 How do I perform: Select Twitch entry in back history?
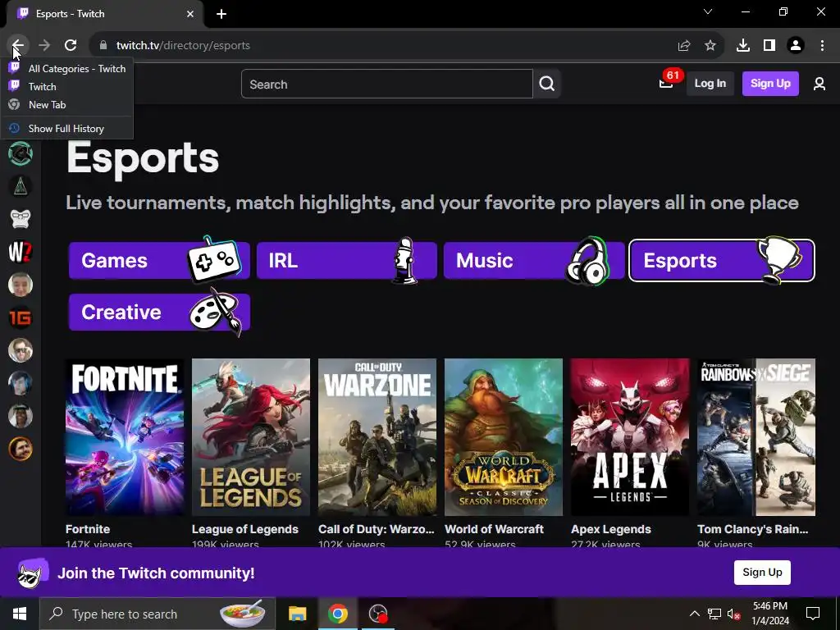(67, 87)
